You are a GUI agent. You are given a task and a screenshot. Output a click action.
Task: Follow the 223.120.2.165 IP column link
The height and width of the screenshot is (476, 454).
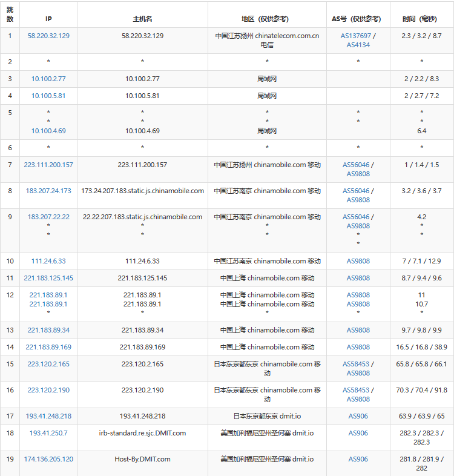(x=48, y=365)
